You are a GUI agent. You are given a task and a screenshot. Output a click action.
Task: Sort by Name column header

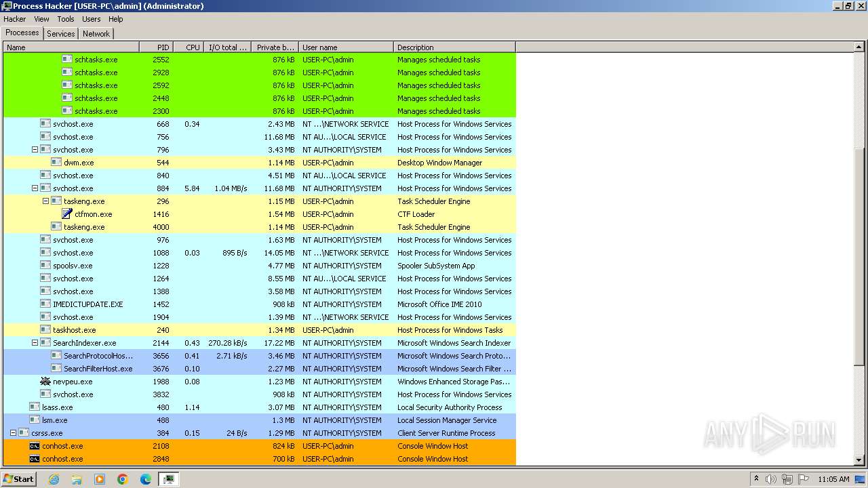71,47
